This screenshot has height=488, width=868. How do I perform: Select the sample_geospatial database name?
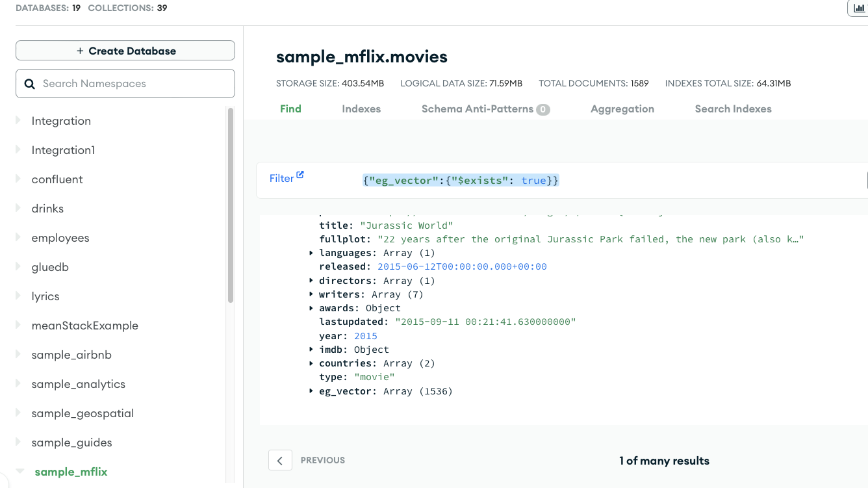click(x=83, y=413)
